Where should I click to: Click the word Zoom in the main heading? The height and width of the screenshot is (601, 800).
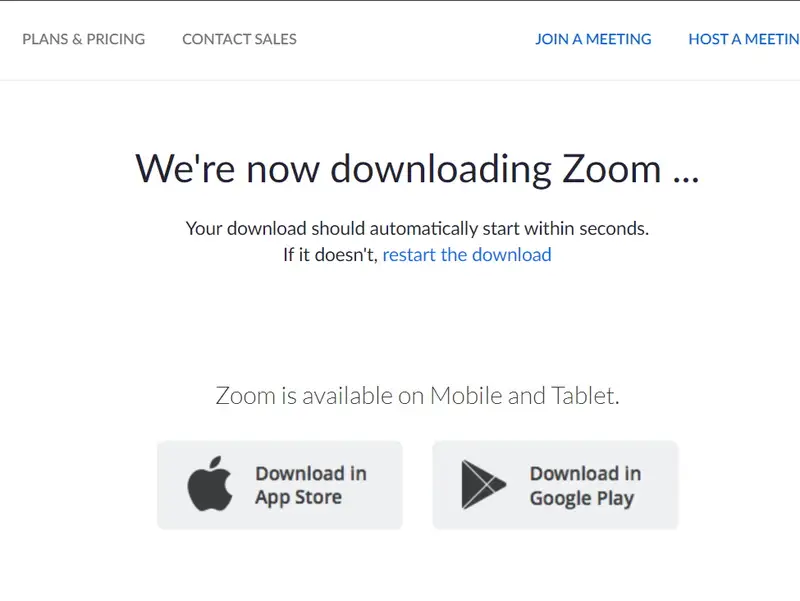coord(611,169)
